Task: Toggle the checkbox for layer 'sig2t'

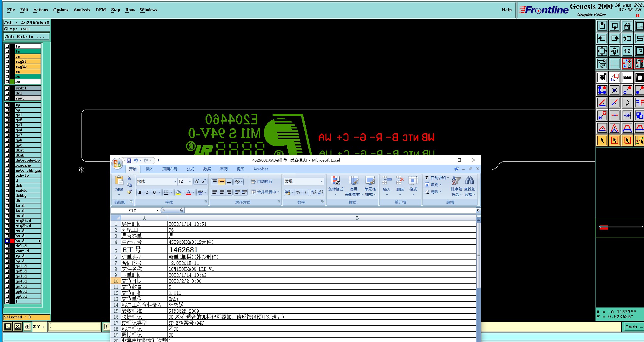Action: click(x=7, y=61)
